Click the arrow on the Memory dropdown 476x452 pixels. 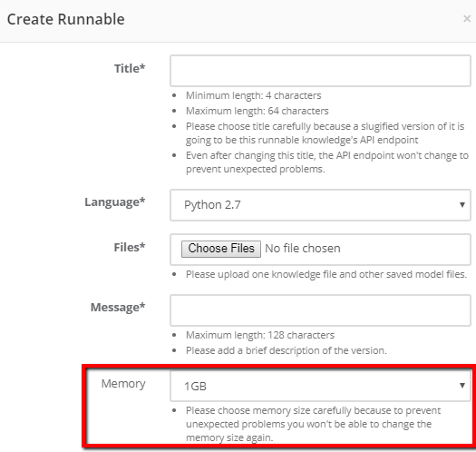tap(462, 386)
